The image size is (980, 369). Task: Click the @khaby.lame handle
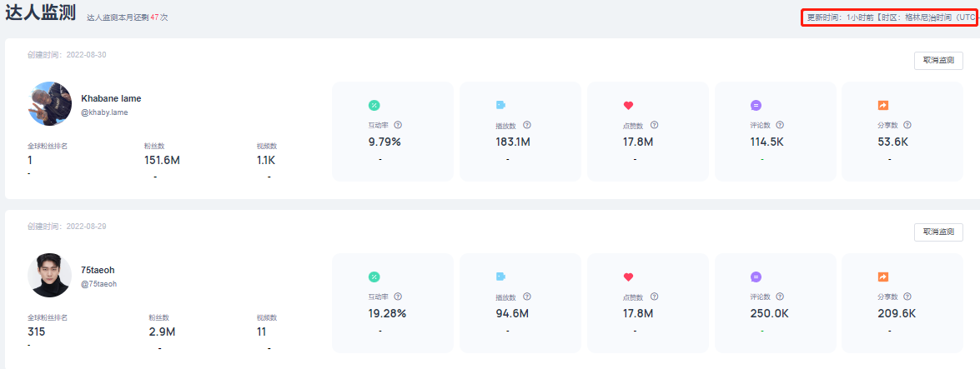pos(104,112)
